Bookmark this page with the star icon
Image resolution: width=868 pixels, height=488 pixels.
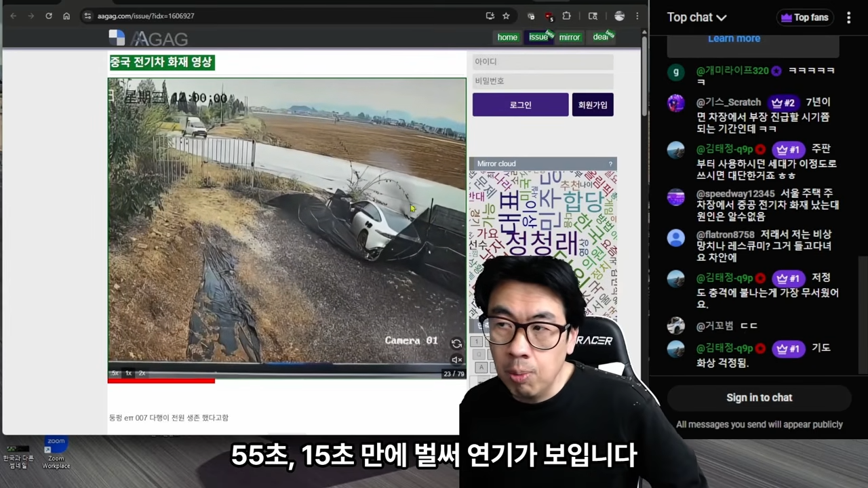coord(506,16)
